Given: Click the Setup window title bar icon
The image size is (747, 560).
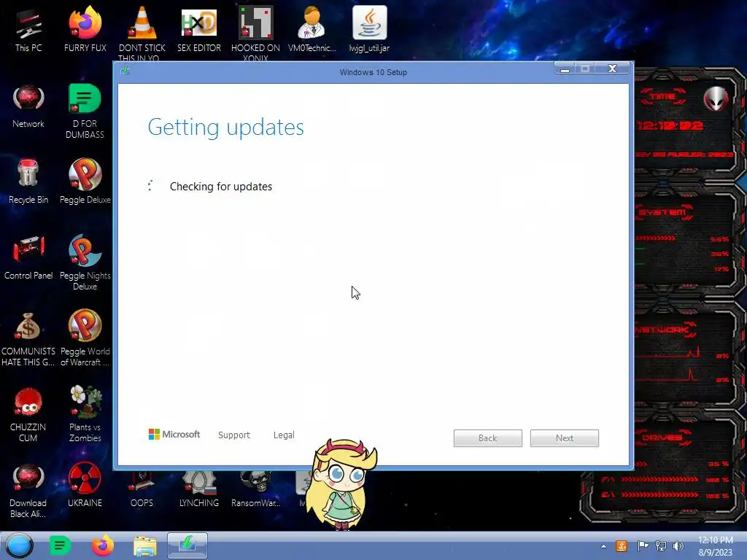Looking at the screenshot, I should 125,71.
